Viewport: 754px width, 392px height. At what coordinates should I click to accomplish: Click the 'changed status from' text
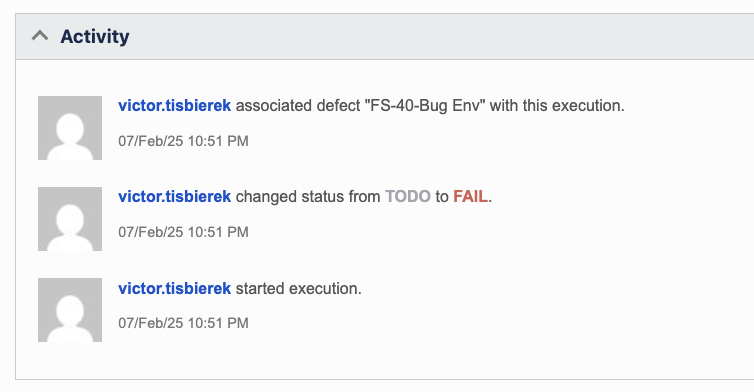click(x=308, y=196)
